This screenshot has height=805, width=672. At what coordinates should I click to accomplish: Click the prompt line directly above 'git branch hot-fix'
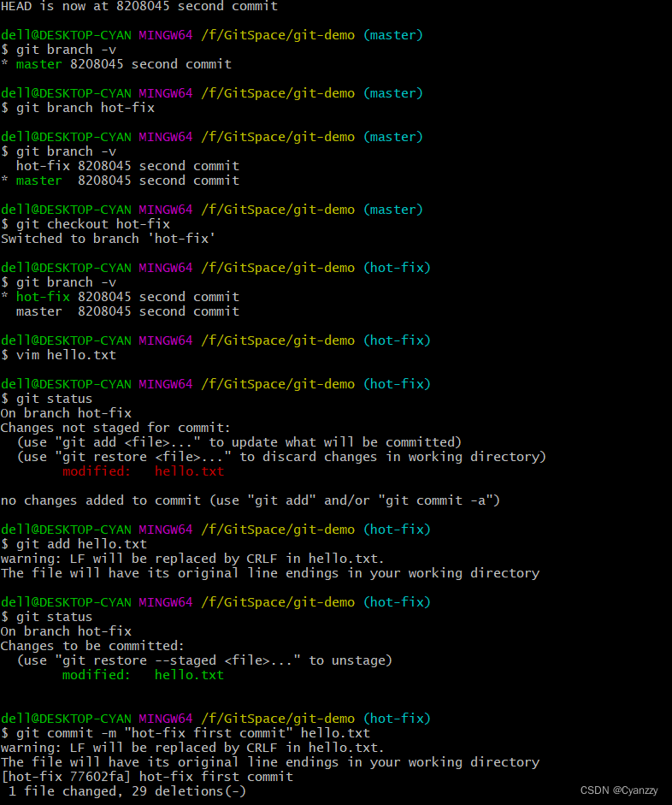click(x=212, y=93)
